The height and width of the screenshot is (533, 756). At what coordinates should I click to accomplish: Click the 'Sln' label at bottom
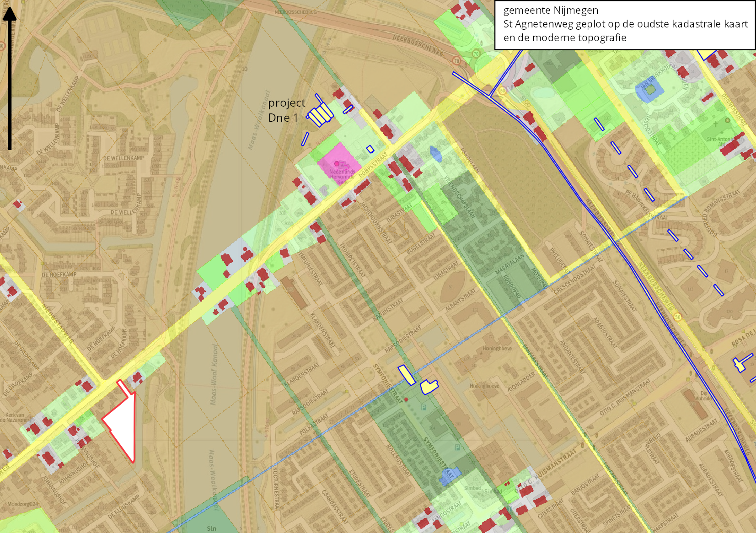(x=211, y=528)
